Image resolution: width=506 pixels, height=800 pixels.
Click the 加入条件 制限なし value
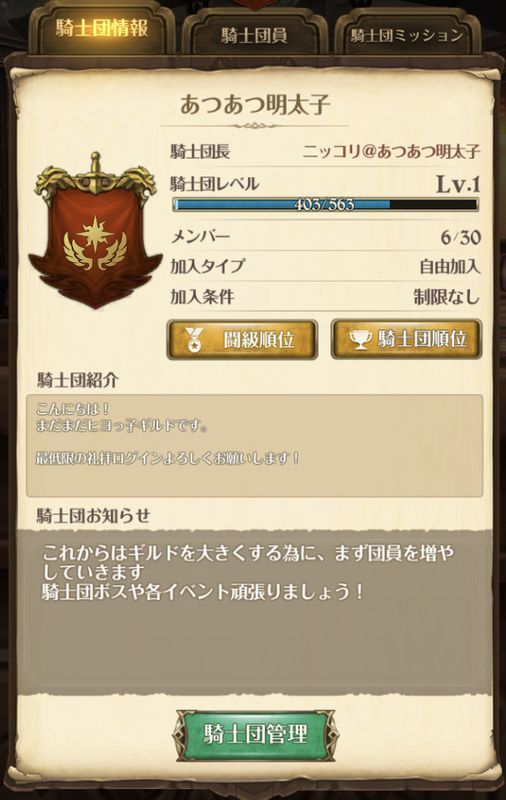pos(447,296)
